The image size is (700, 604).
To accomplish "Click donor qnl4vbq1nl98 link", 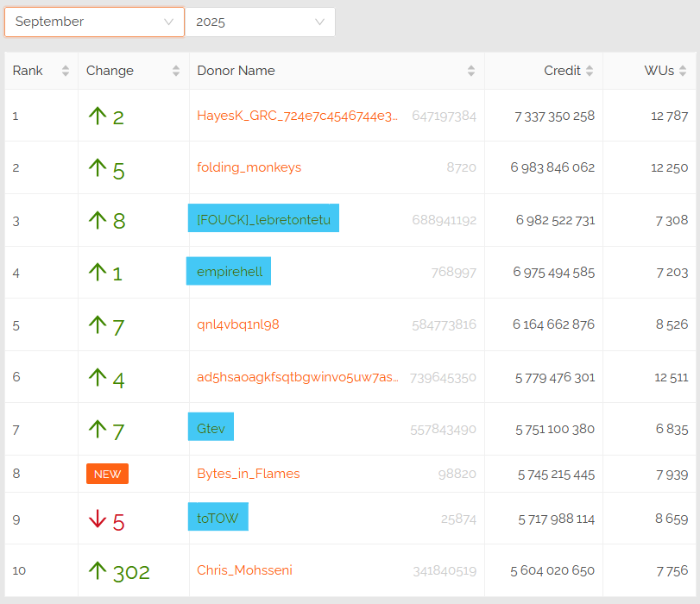I will coord(238,324).
